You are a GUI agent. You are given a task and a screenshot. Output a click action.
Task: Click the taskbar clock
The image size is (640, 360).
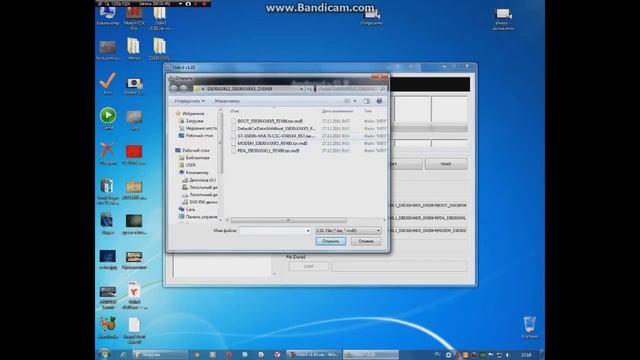526,355
